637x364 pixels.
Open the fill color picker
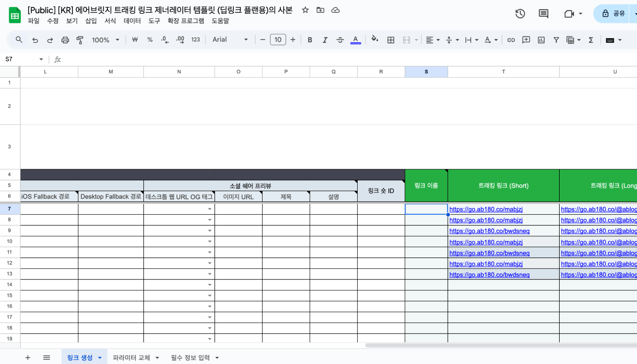pos(375,39)
